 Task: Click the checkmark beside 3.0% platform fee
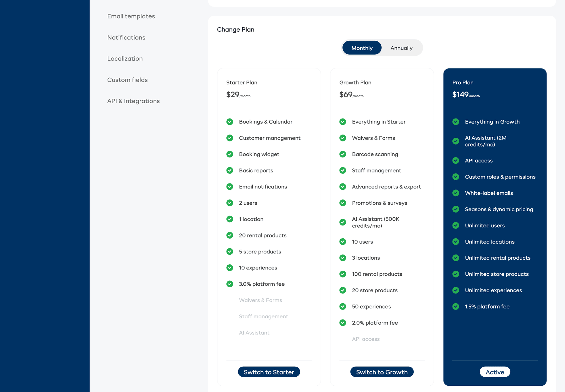pyautogui.click(x=230, y=284)
